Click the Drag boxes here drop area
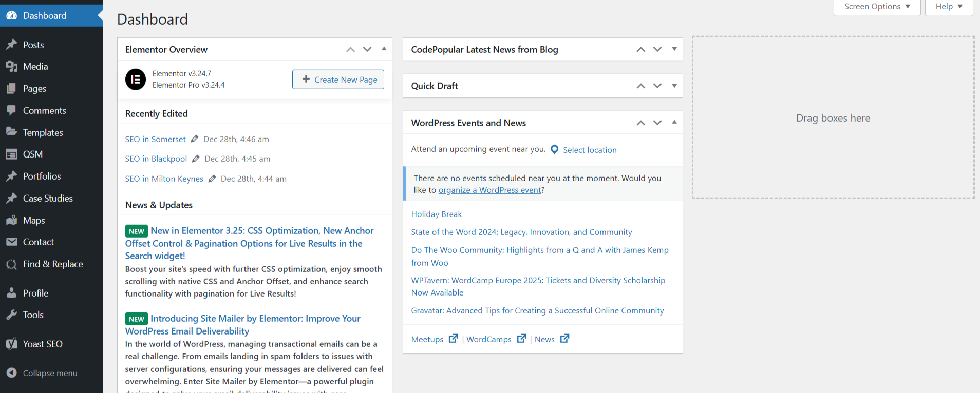Viewport: 980px width, 393px height. pos(833,117)
